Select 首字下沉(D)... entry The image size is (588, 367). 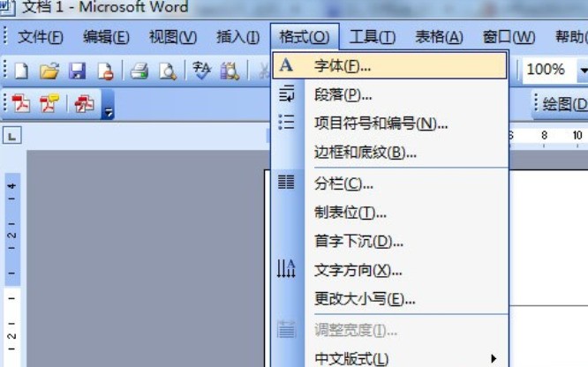coord(389,241)
